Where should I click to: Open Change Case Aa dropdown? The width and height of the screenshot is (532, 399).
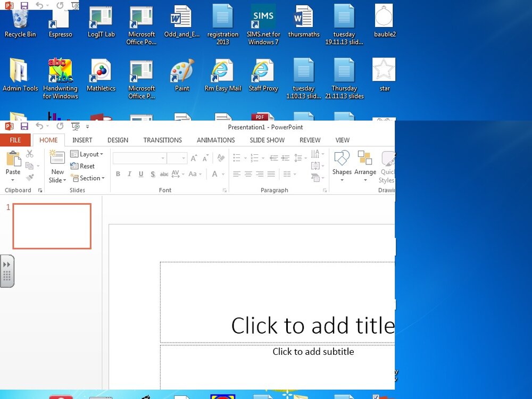click(x=195, y=174)
